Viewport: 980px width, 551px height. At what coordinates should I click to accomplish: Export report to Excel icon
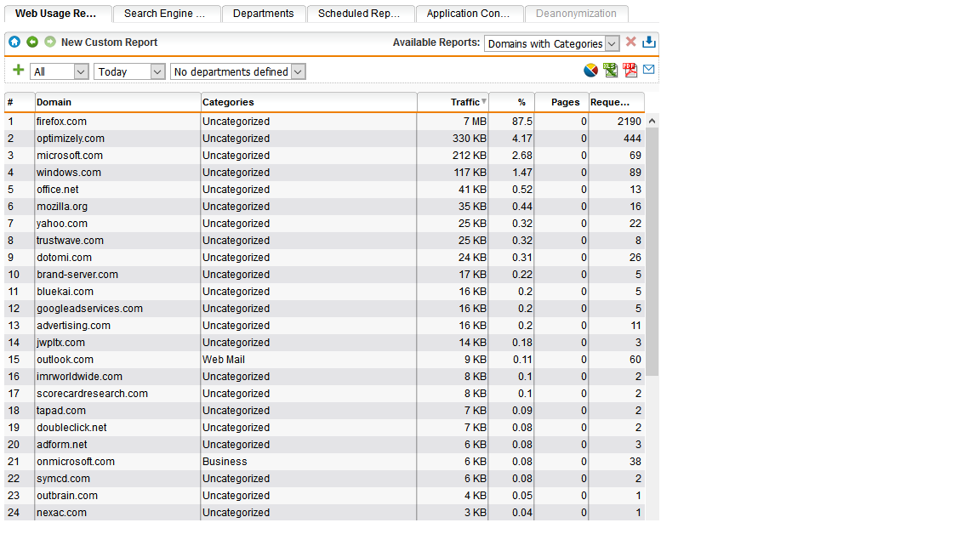pyautogui.click(x=611, y=70)
